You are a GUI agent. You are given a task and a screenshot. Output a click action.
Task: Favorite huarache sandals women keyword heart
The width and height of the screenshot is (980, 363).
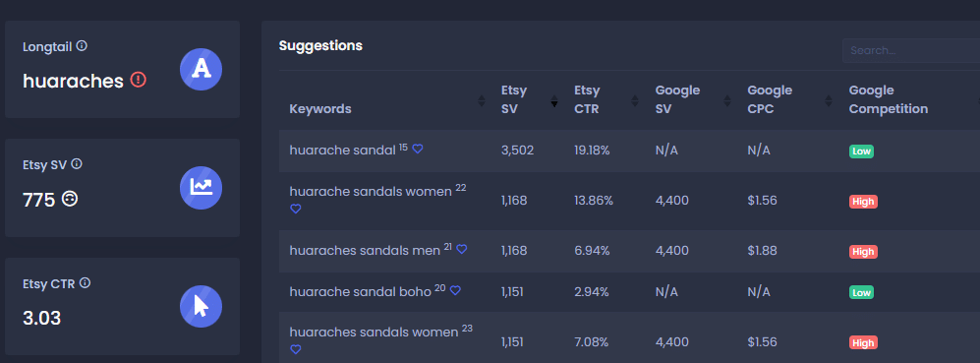point(296,209)
